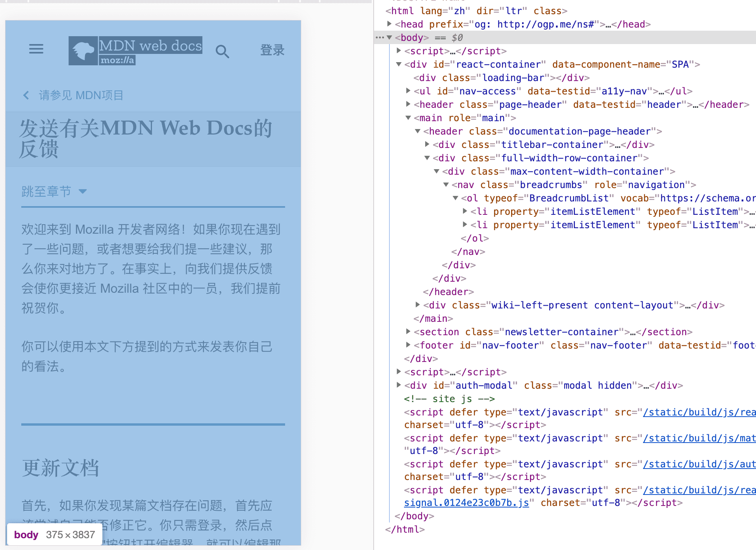Open the hamburger menu icon
This screenshot has height=550, width=756.
point(36,49)
